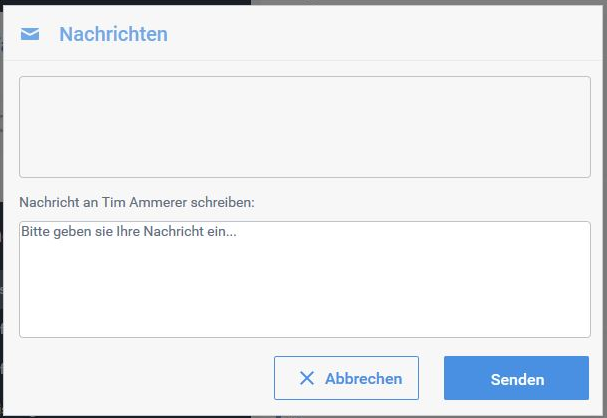The image size is (607, 418).
Task: Cancel the message with Abbrechen
Action: pos(346,378)
